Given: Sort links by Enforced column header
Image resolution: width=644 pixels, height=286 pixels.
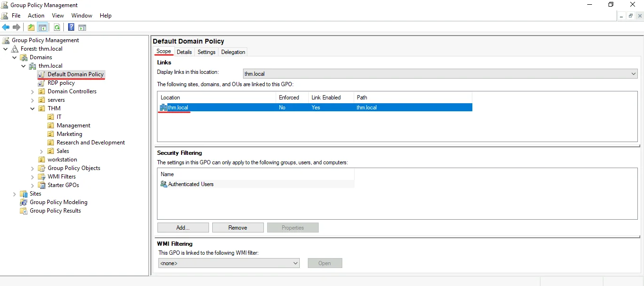Looking at the screenshot, I should pyautogui.click(x=292, y=98).
